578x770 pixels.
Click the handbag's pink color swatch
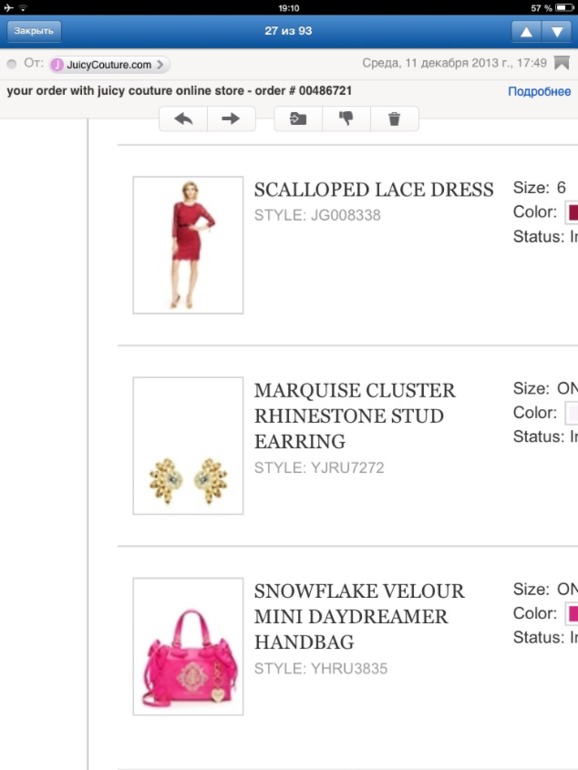click(572, 614)
